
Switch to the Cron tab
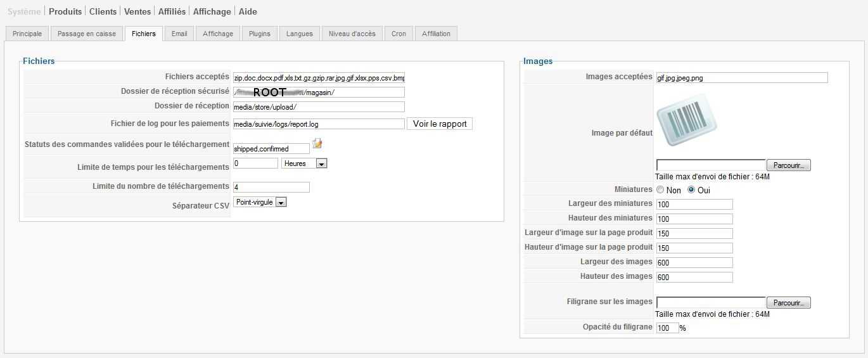[399, 34]
